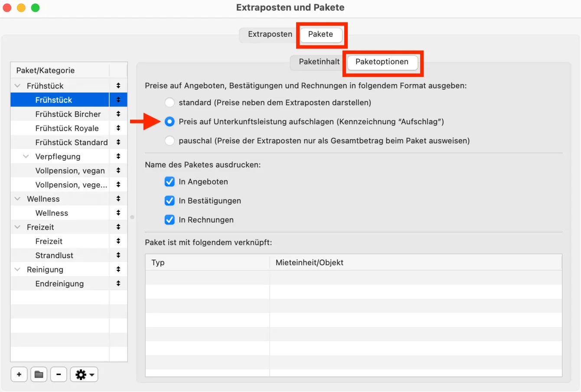Viewport: 581px width, 392px height.
Task: Collapse the Freizeit category
Action: (18, 227)
